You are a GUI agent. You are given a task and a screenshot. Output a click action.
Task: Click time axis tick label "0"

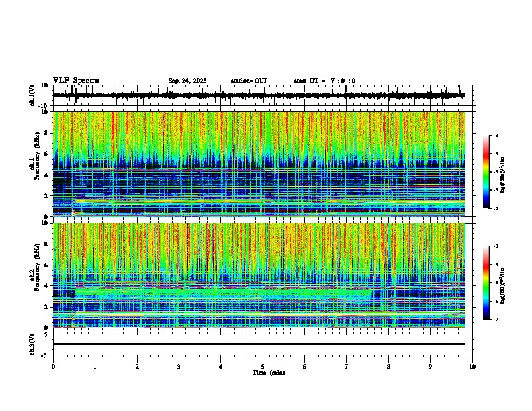tap(53, 367)
